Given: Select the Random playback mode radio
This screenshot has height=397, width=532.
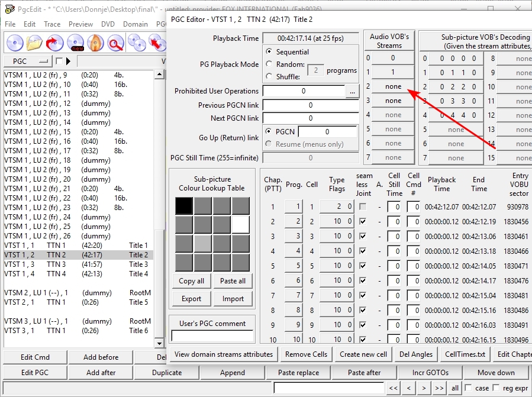Looking at the screenshot, I should [x=269, y=64].
